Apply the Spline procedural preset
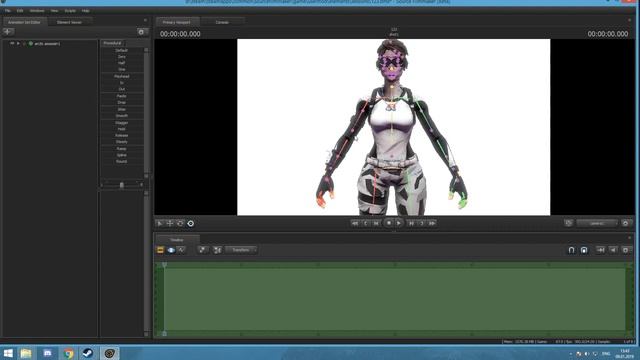Viewport: 640px width, 360px height. point(122,155)
